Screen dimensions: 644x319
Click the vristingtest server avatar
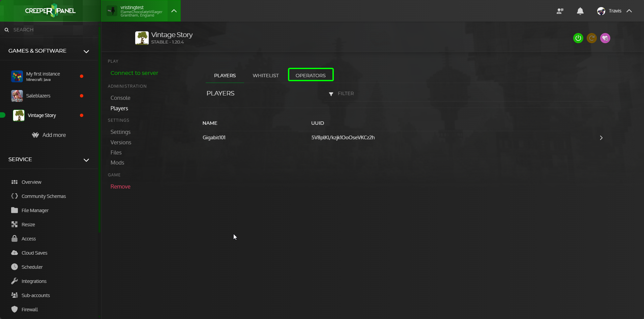112,11
